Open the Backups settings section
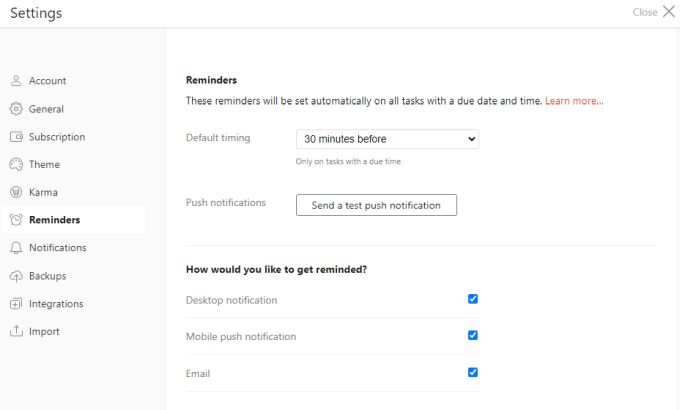 pyautogui.click(x=47, y=276)
